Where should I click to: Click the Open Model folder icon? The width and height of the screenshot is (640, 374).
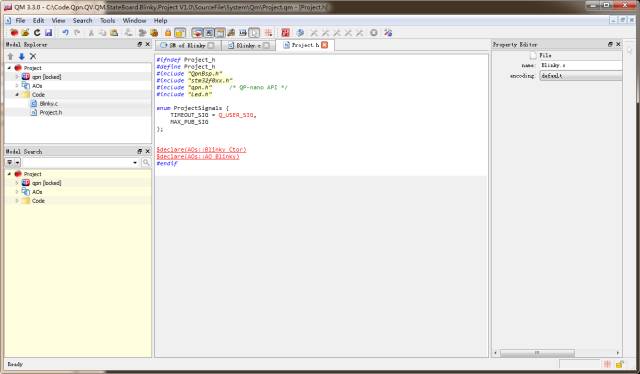pos(25,33)
